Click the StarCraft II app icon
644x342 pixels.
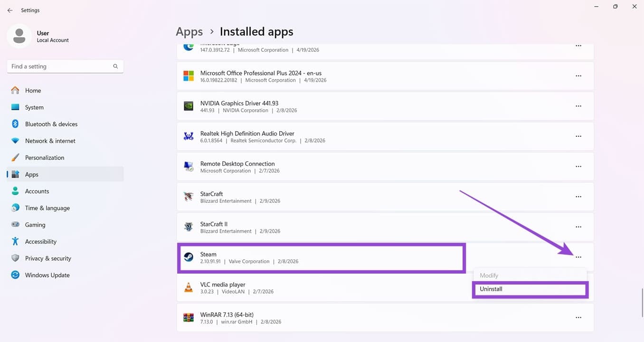click(x=189, y=227)
